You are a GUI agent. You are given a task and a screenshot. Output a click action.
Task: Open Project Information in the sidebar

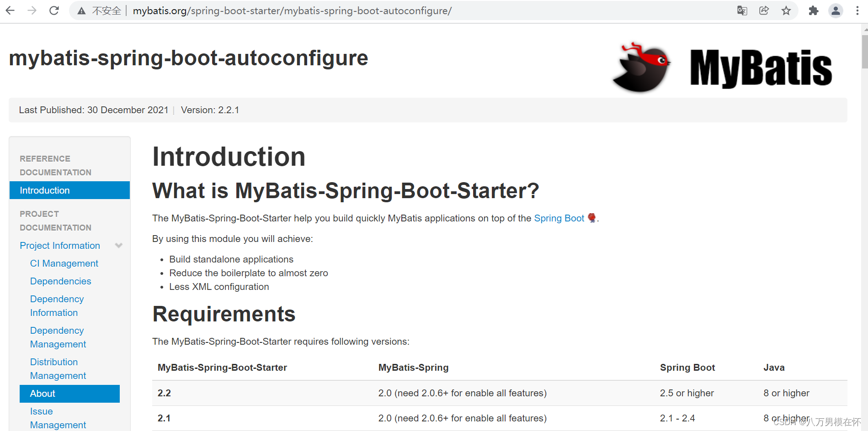coord(60,246)
